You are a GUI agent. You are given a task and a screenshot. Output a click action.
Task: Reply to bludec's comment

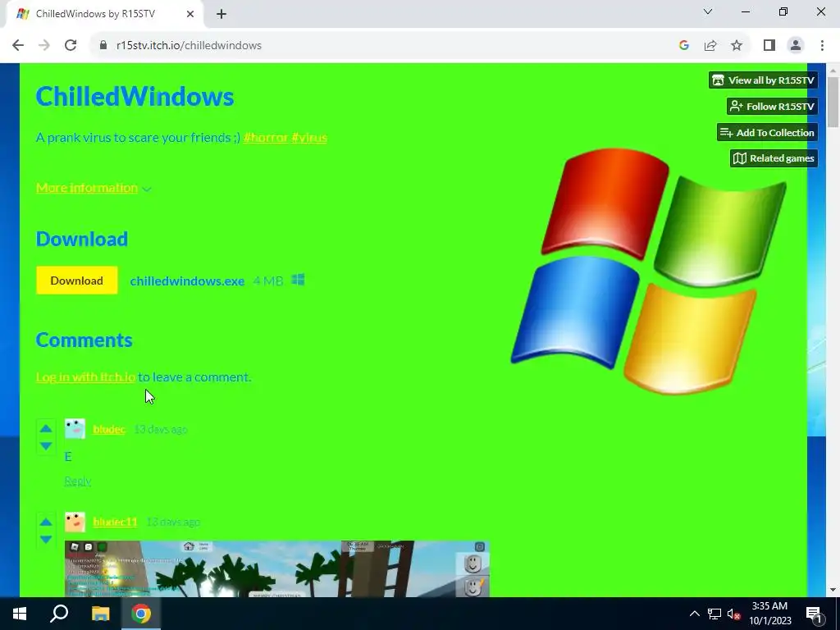78,481
